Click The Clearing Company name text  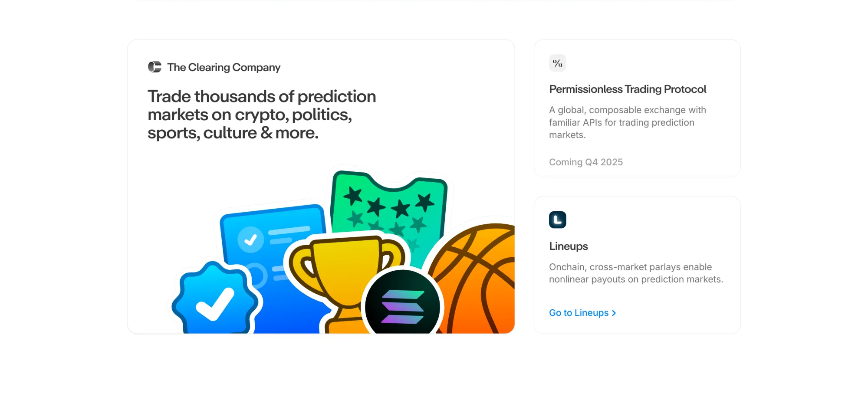coord(224,67)
